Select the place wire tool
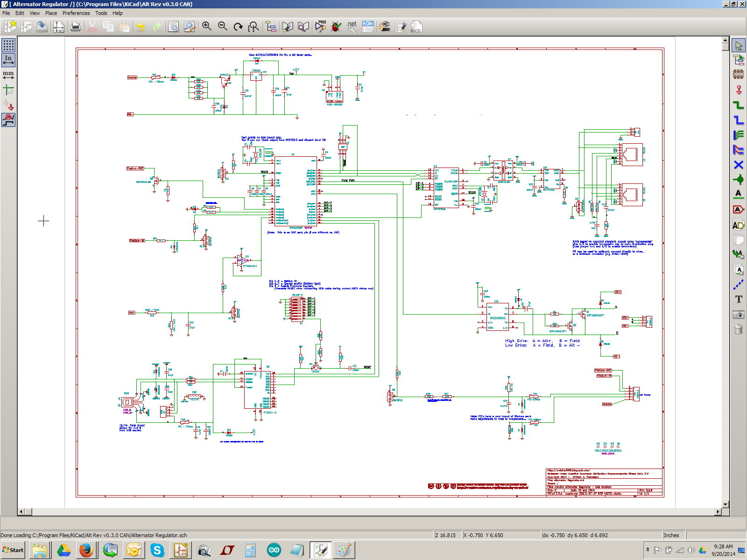This screenshot has height=560, width=747. pyautogui.click(x=739, y=105)
